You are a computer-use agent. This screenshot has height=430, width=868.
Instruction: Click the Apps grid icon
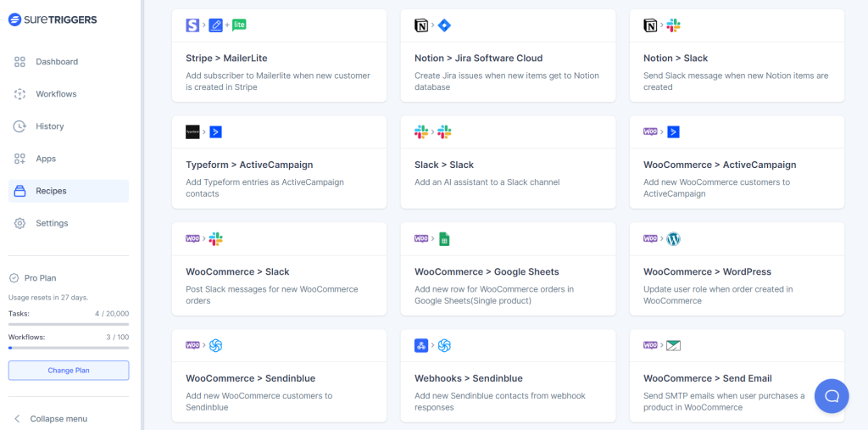click(x=19, y=159)
